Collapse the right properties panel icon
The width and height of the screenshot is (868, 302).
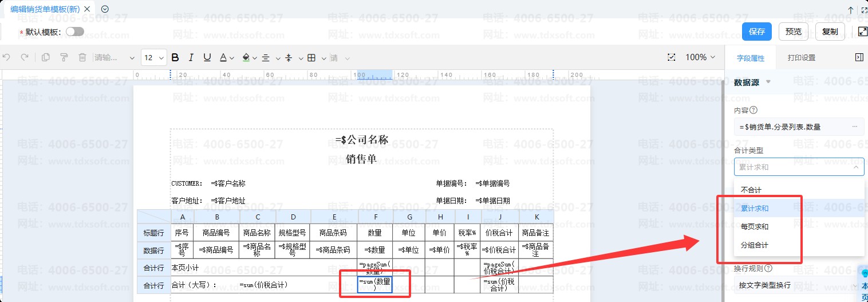[x=858, y=57]
